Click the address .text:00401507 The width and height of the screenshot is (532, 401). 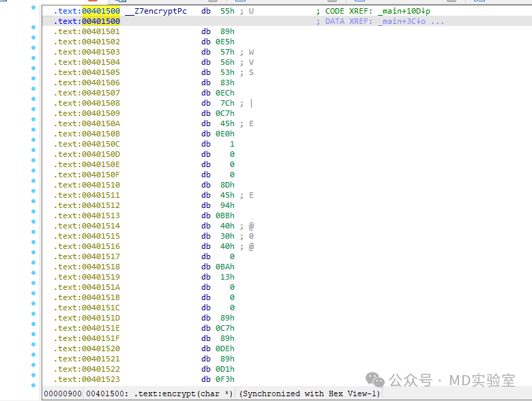pyautogui.click(x=87, y=93)
